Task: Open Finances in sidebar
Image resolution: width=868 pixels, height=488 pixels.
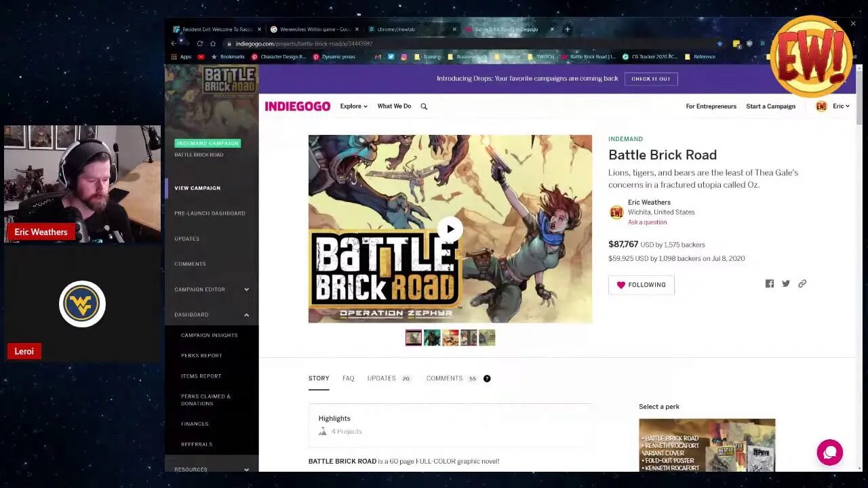Action: click(195, 424)
